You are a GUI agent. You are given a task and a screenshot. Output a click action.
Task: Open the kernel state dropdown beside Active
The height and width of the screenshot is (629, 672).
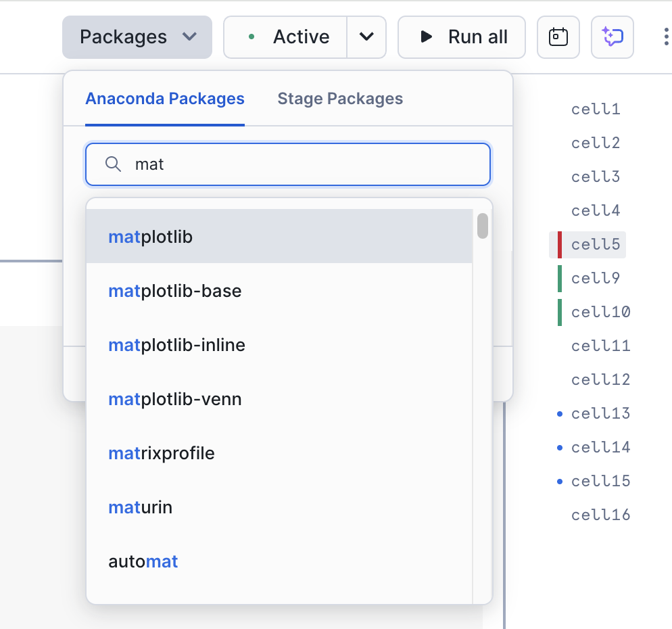point(367,37)
